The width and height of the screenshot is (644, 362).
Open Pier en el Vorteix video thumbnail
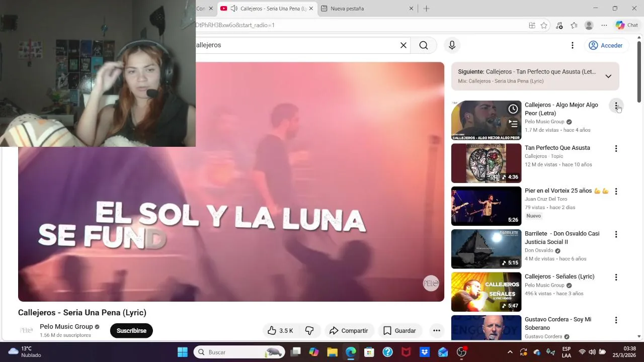pos(486,206)
